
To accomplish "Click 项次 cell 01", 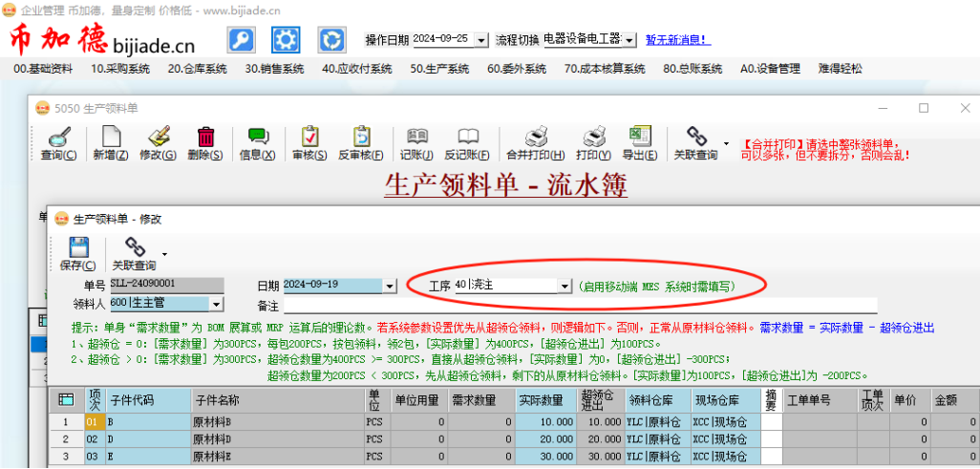I will (95, 422).
